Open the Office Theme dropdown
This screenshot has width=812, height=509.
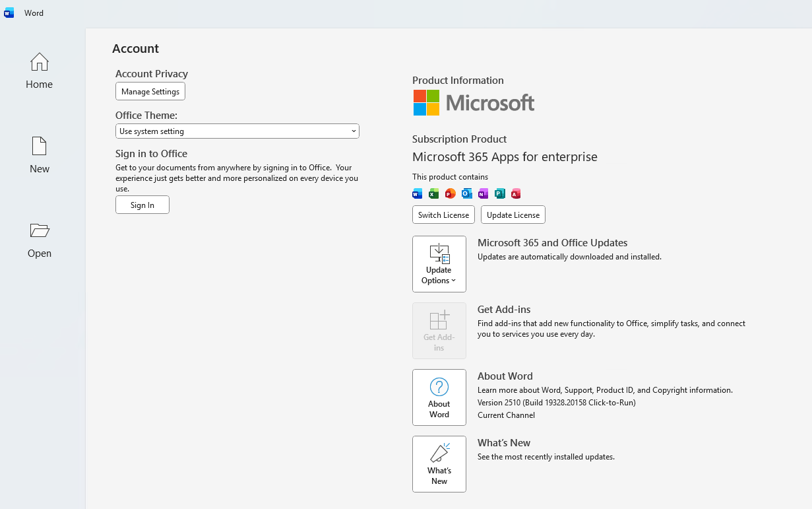pos(237,131)
